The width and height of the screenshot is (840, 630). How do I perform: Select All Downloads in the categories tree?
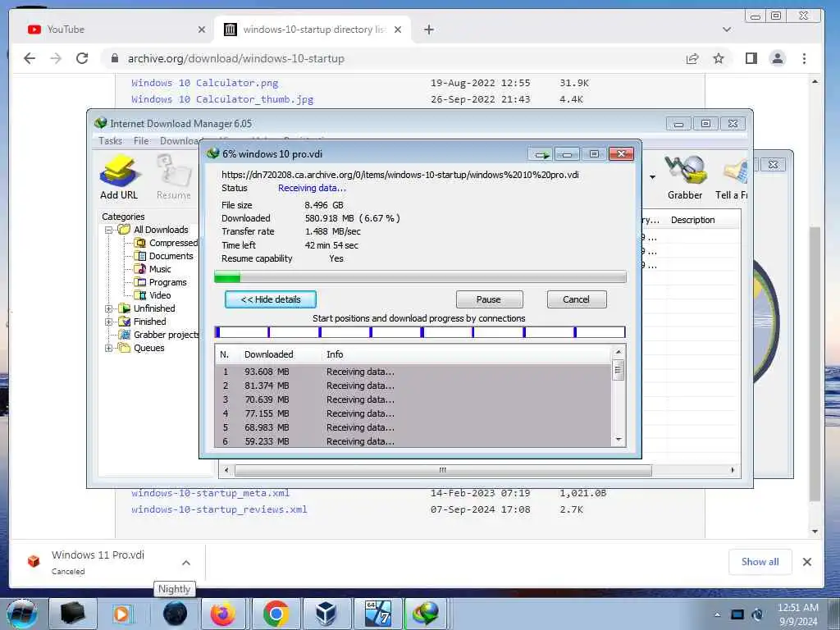click(x=153, y=230)
